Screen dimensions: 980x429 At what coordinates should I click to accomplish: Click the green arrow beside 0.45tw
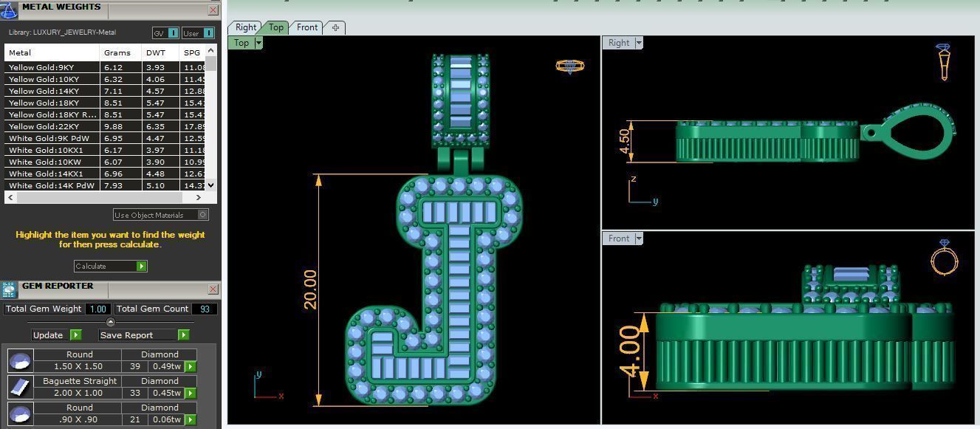[x=191, y=393]
